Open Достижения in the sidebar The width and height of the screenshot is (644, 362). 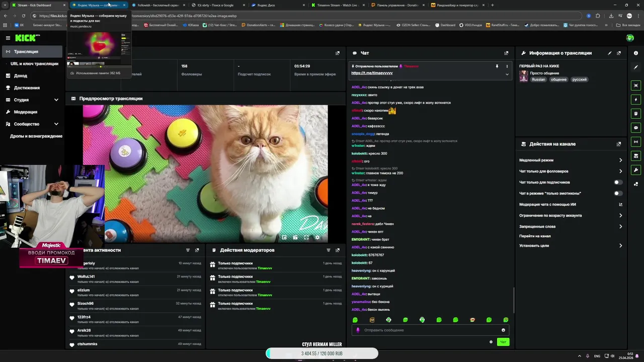click(32, 87)
